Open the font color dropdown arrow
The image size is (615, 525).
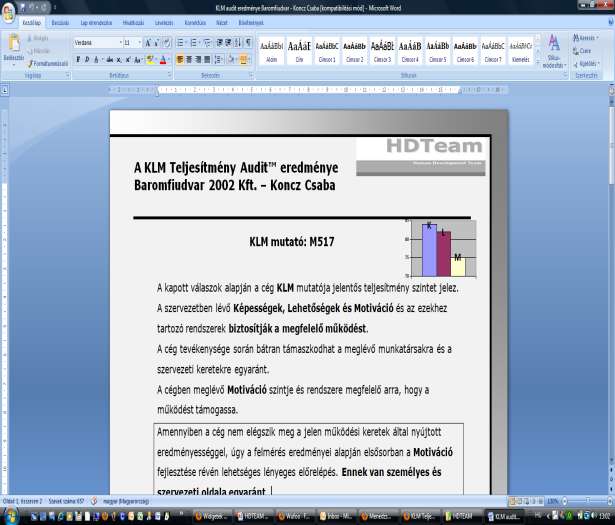[x=169, y=60]
